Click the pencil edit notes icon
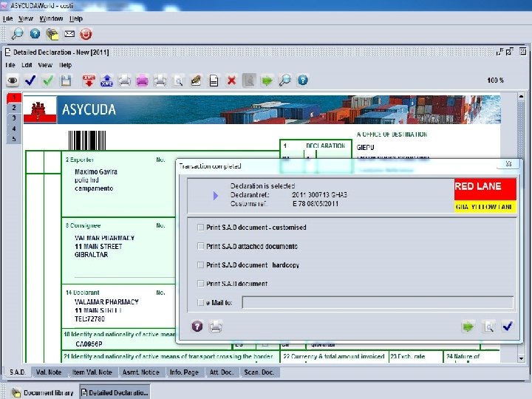This screenshot has width=532, height=399. click(196, 81)
